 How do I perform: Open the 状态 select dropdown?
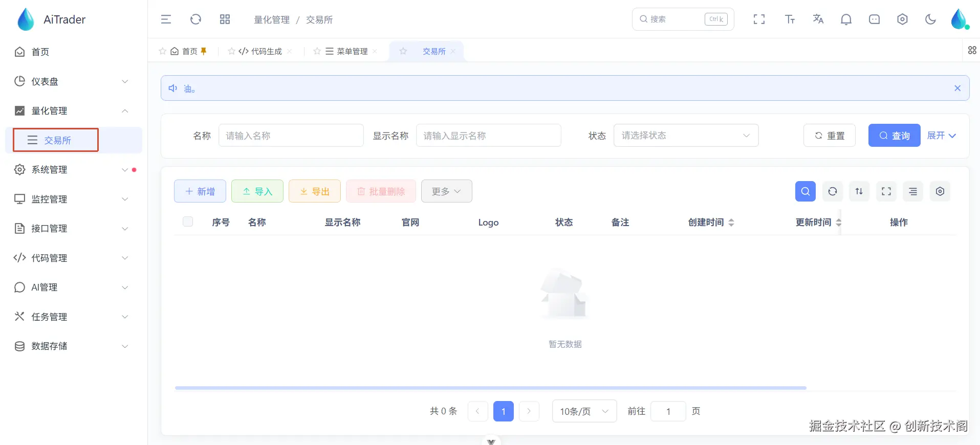click(686, 136)
